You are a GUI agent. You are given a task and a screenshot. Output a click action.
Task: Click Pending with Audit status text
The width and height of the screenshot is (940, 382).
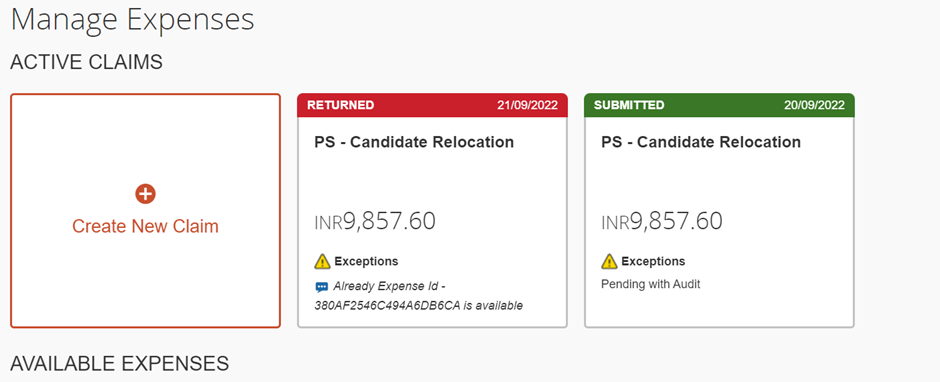(650, 284)
